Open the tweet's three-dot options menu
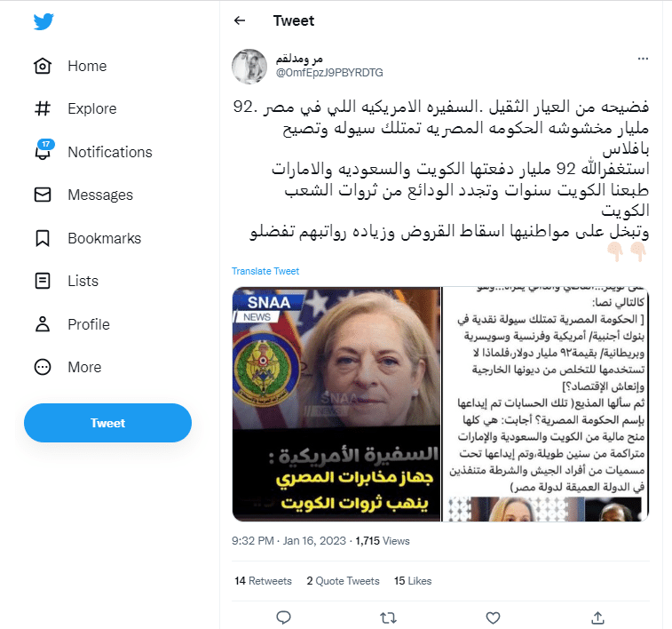Viewport: 672px width, 629px height. [643, 59]
